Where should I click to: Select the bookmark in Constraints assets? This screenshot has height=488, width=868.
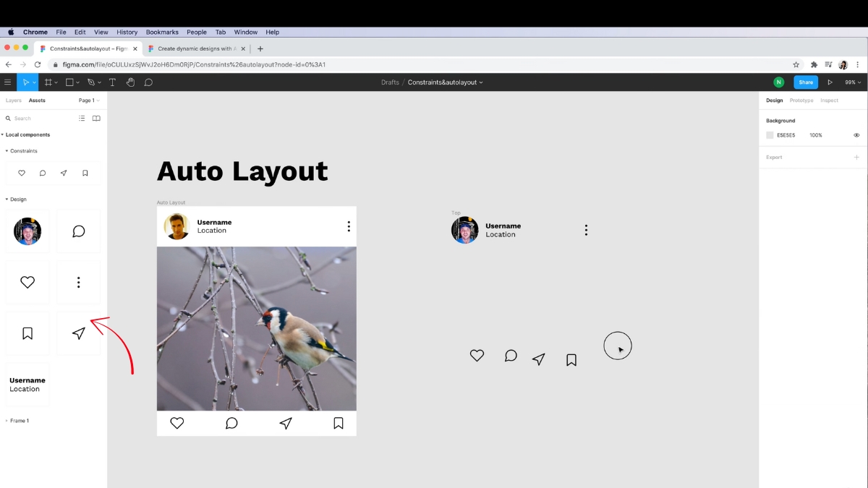click(85, 174)
